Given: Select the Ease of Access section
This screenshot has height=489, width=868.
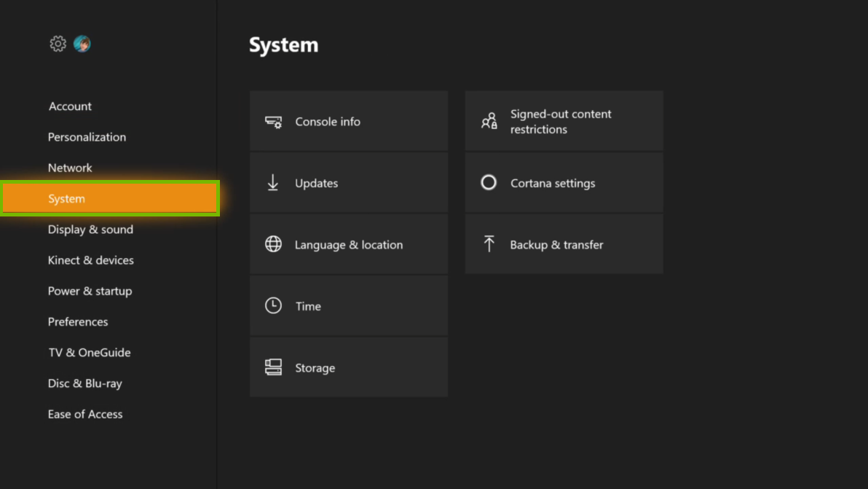Looking at the screenshot, I should pyautogui.click(x=85, y=414).
